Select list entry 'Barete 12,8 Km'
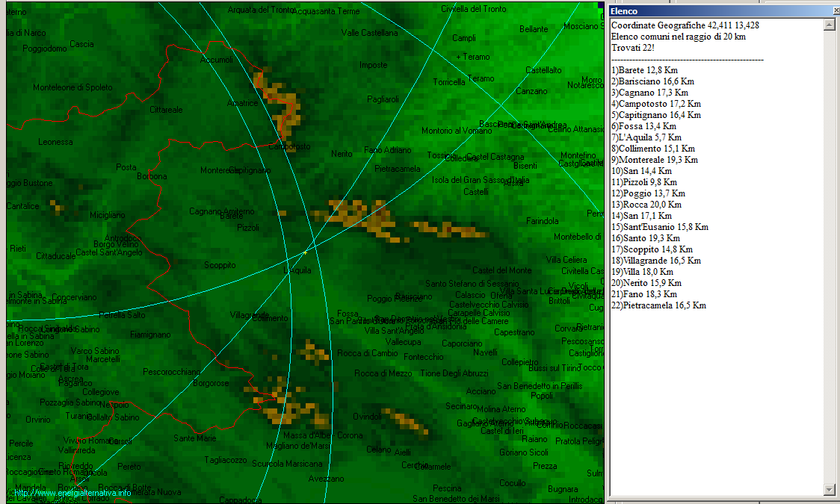This screenshot has width=840, height=504. point(644,70)
